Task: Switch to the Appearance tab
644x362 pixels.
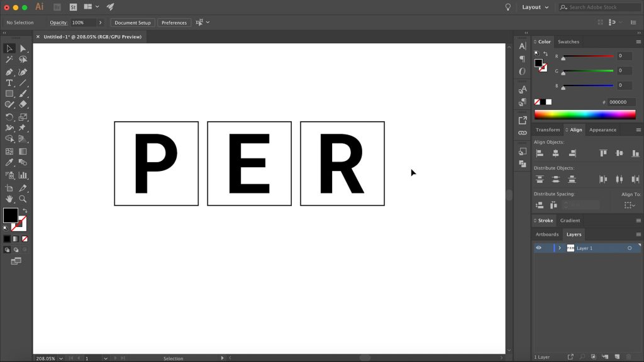Action: 602,129
